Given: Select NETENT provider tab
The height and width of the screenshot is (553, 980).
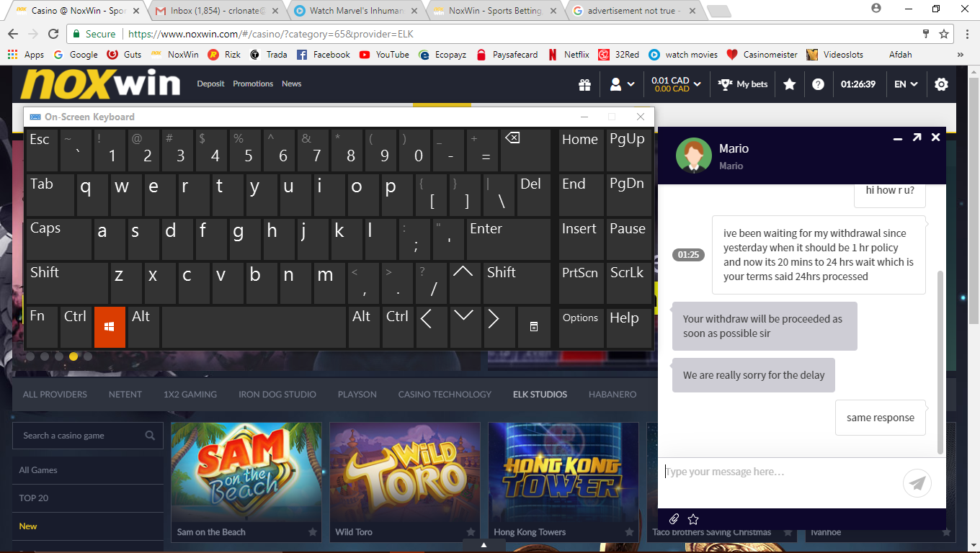Looking at the screenshot, I should (125, 395).
